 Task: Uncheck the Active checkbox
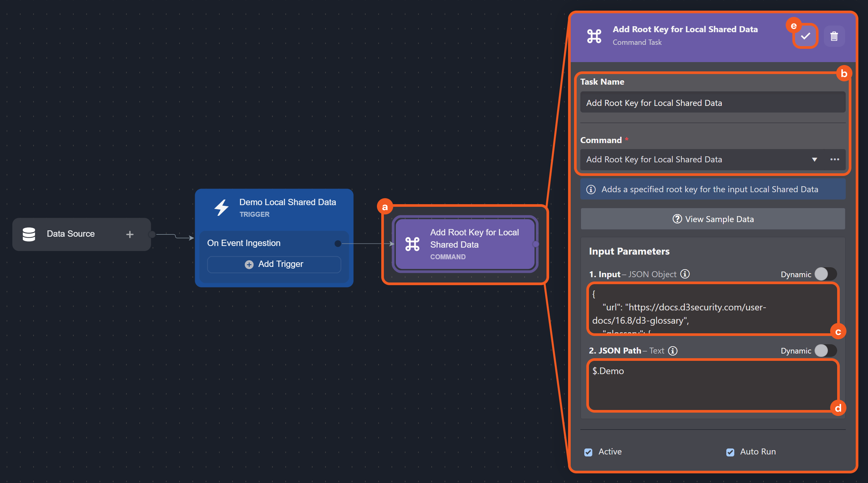pos(588,452)
